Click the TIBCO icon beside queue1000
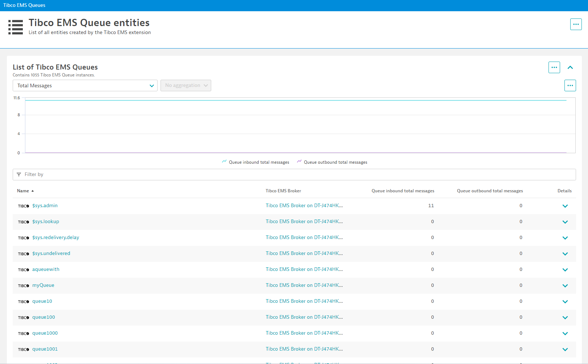The height and width of the screenshot is (364, 588). coord(24,334)
